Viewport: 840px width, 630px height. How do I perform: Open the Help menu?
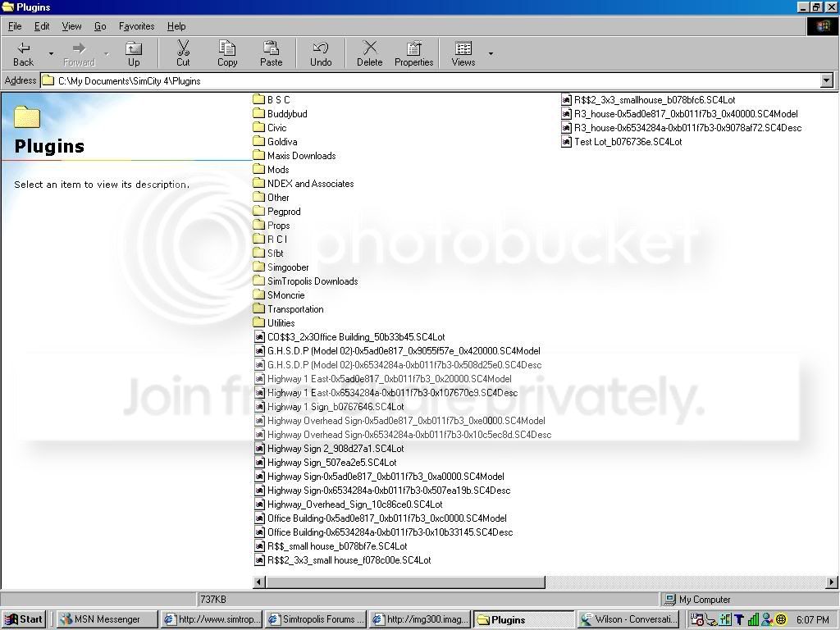176,26
